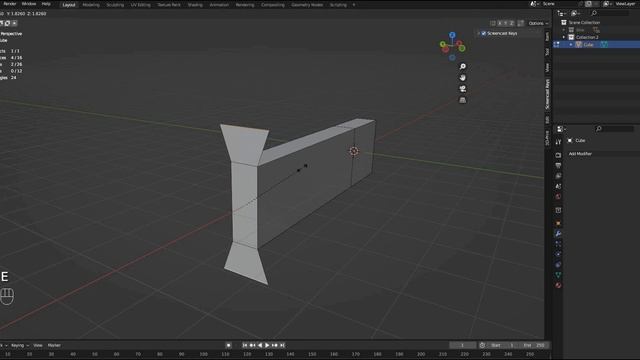The image size is (640, 360).
Task: Switch to the Animation workspace tab
Action: pos(219,5)
